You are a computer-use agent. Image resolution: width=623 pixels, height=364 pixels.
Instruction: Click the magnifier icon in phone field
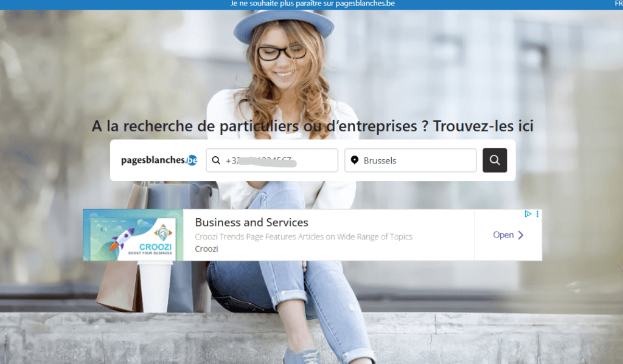[216, 160]
